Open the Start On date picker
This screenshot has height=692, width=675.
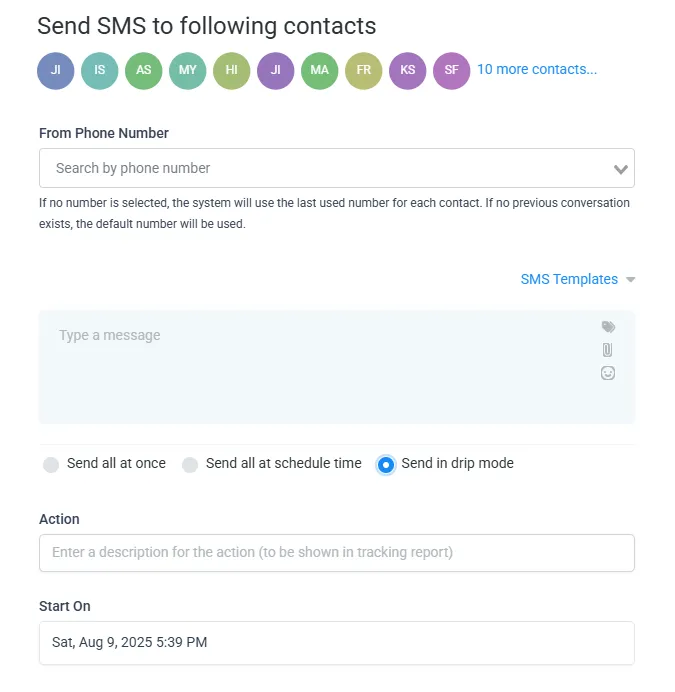coord(336,643)
